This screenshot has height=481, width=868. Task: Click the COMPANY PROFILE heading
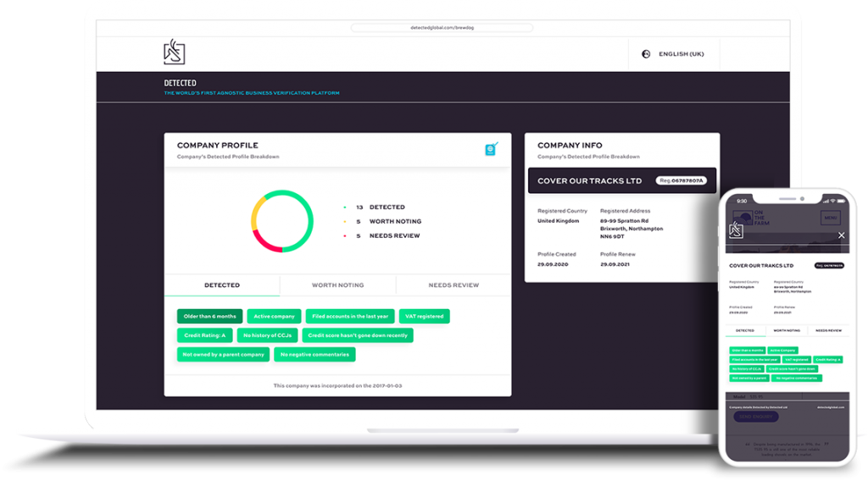(218, 146)
